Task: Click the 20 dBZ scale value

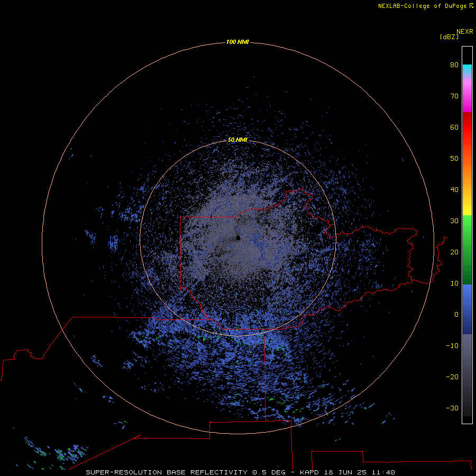Action: click(x=454, y=252)
